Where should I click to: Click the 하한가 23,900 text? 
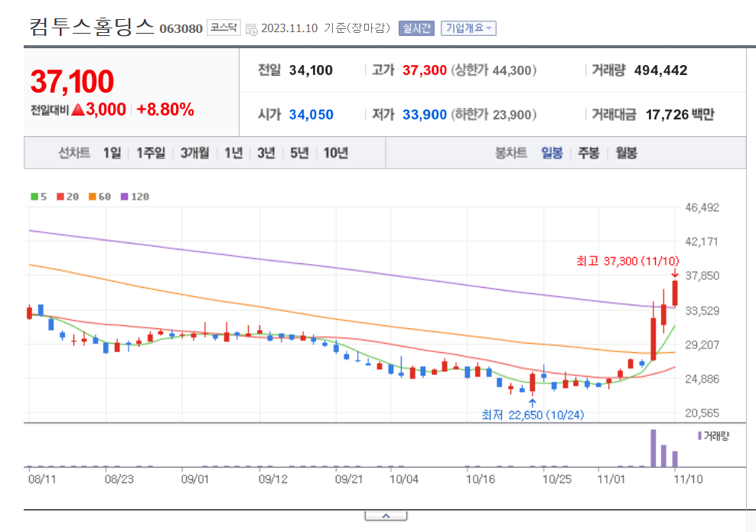(494, 115)
